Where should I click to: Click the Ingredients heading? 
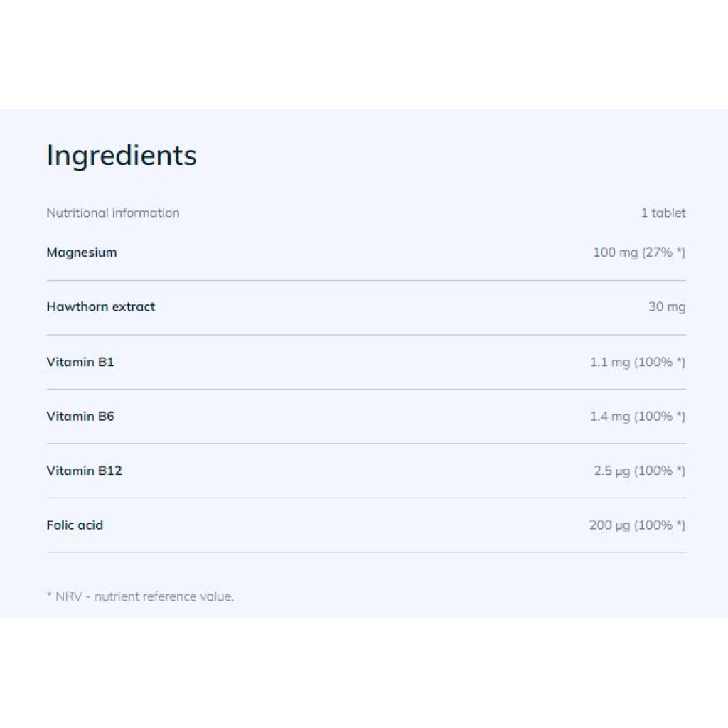[122, 156]
